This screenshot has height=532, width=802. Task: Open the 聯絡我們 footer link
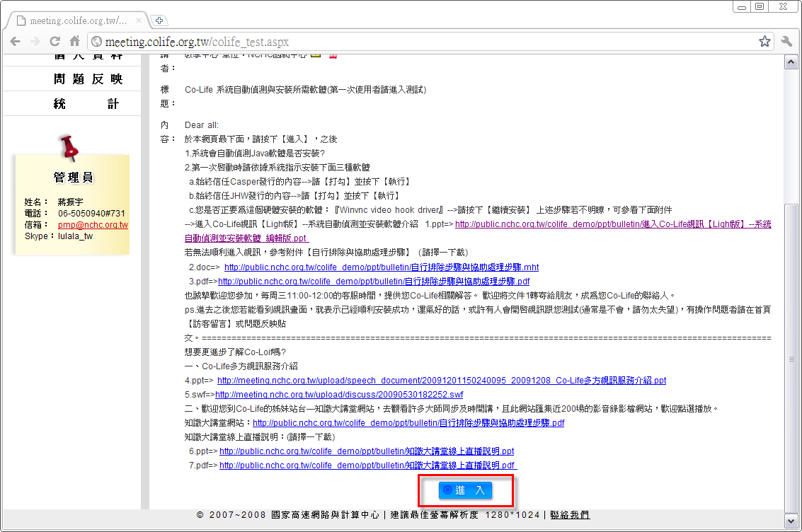[570, 514]
